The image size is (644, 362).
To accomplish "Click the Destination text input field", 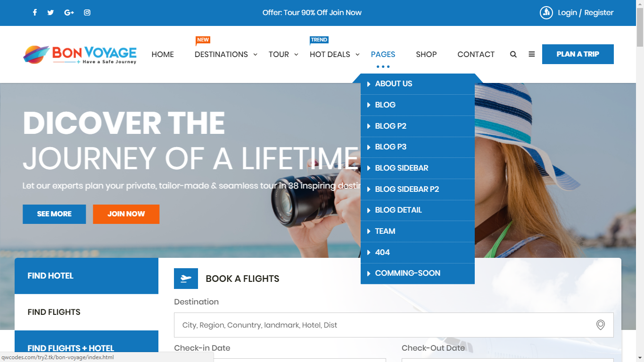I will click(x=382, y=325).
